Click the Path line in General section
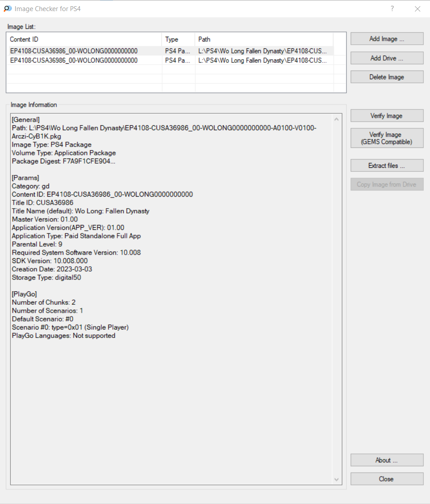430x504 pixels. tap(164, 132)
